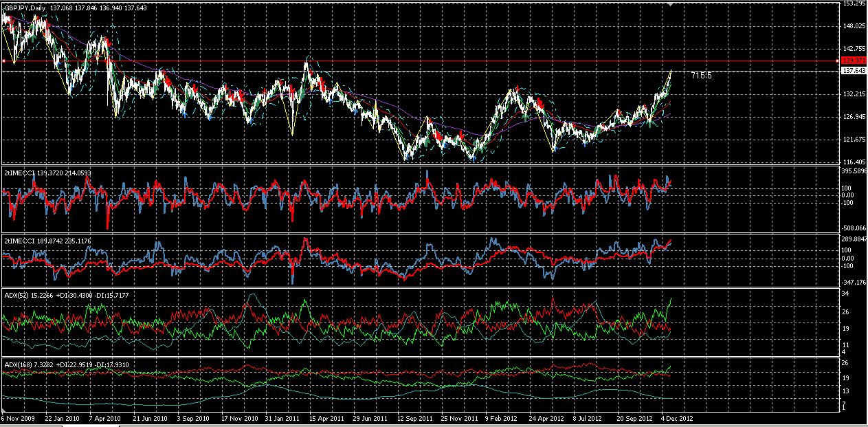This screenshot has width=868, height=427.
Task: Click the 121.675 price axis label
Action: point(854,139)
